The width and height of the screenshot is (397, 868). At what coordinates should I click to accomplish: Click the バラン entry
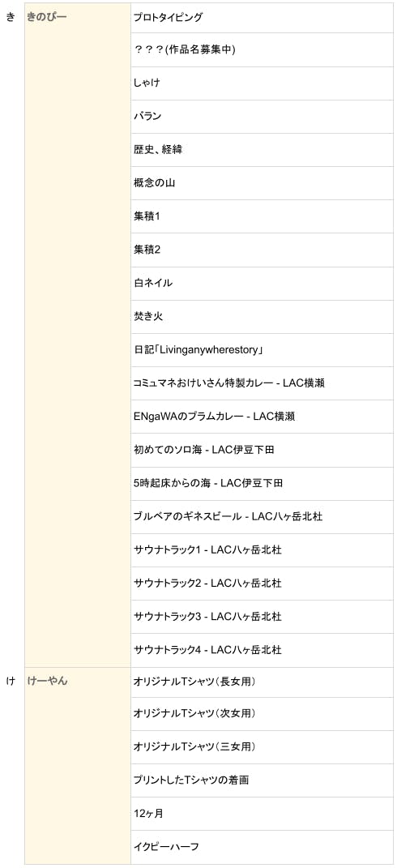pyautogui.click(x=262, y=117)
